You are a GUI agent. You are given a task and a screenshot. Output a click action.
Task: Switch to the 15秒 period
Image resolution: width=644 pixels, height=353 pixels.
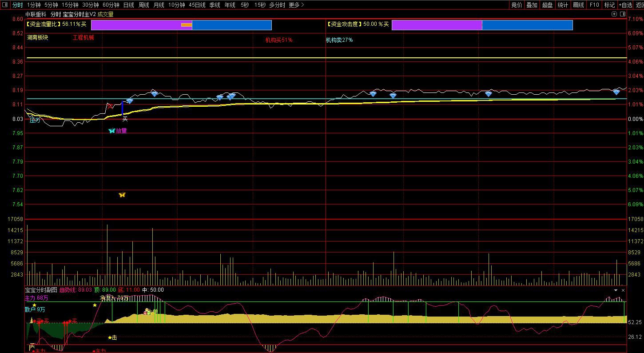pos(260,5)
